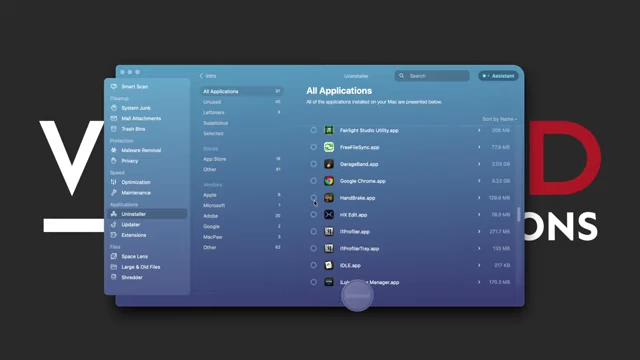640x360 pixels.
Task: Expand Fairlight Studio Utility.app details chevron
Action: point(479,130)
